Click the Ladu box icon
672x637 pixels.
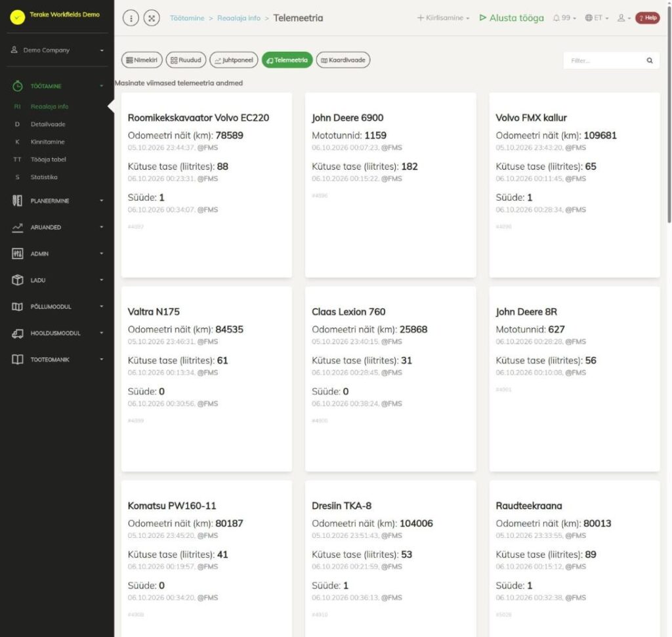18,280
